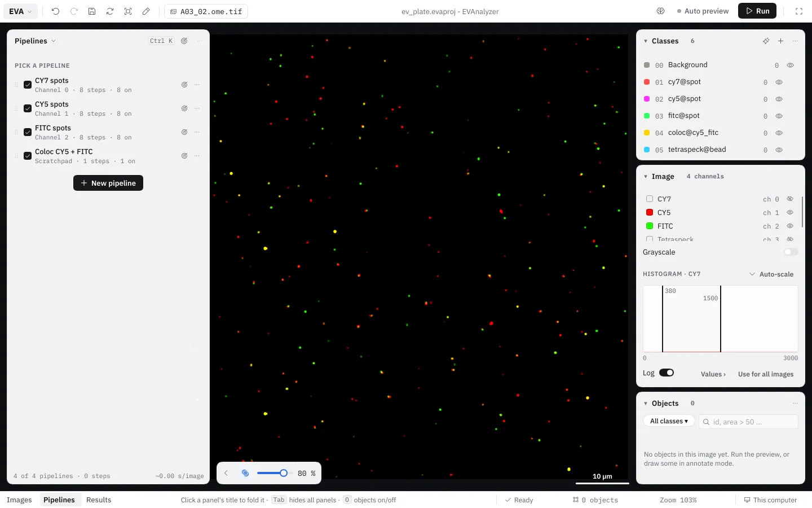Image resolution: width=812 pixels, height=508 pixels.
Task: Click the redo arrow icon
Action: tap(74, 11)
